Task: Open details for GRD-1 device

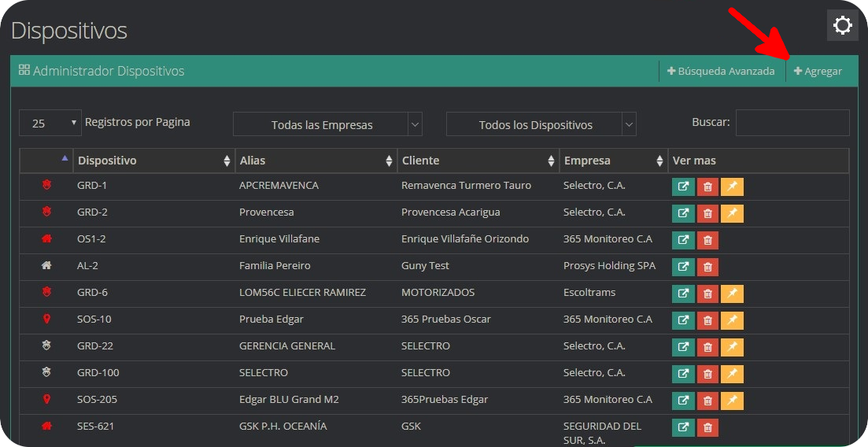Action: click(683, 187)
